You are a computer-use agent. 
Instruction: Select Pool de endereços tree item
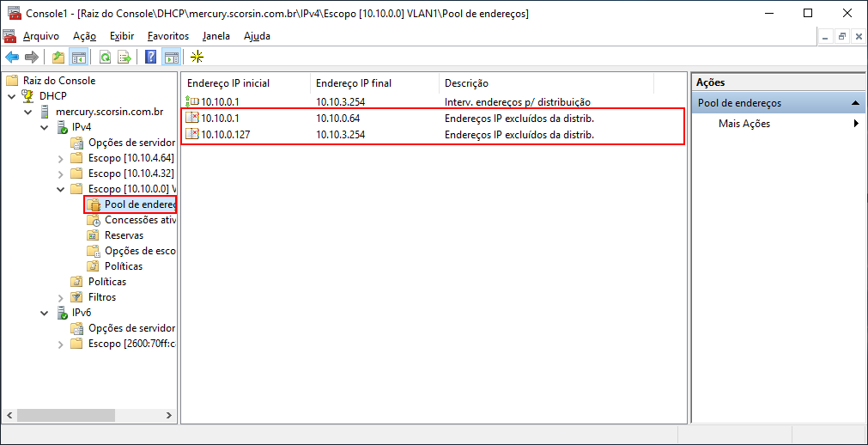(131, 204)
